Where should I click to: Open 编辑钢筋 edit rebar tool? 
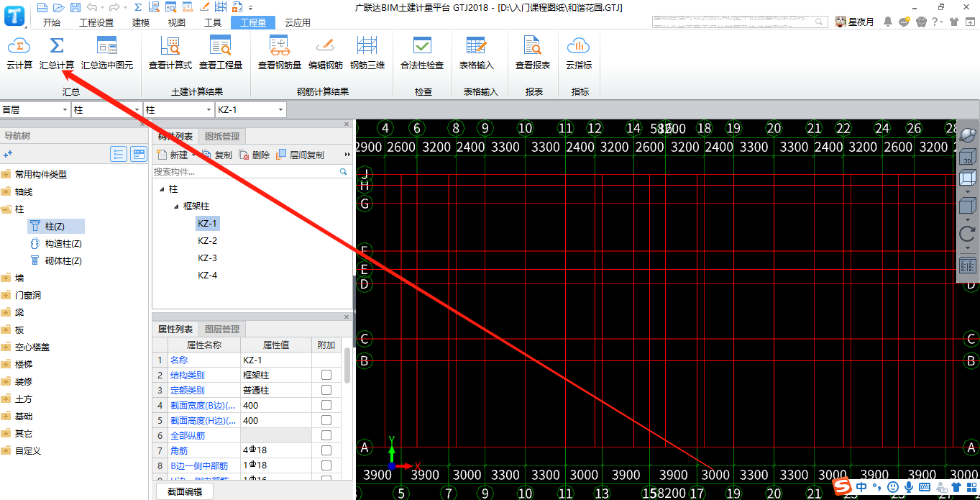[326, 54]
